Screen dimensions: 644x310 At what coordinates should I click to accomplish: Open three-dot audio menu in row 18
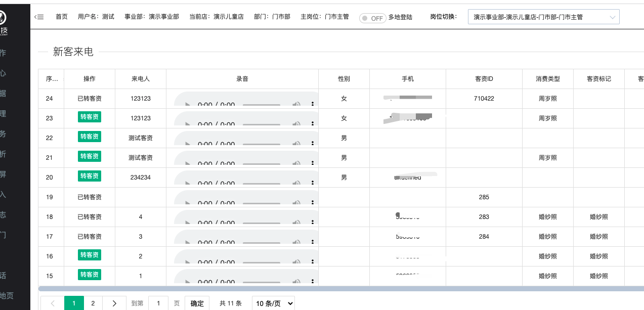click(312, 223)
